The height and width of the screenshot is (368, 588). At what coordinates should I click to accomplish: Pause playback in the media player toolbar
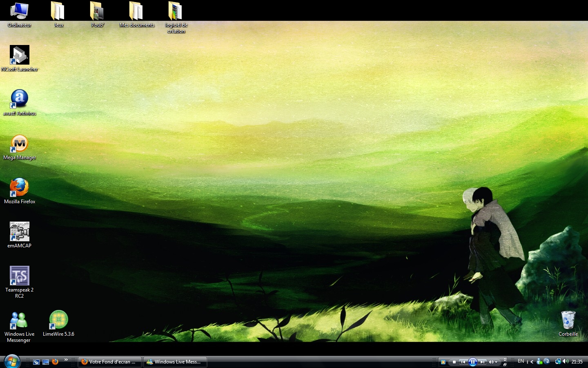(x=472, y=362)
